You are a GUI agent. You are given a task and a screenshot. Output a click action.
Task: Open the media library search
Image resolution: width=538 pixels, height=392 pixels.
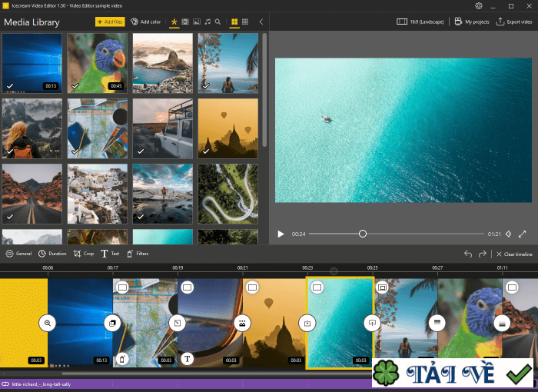tap(218, 22)
